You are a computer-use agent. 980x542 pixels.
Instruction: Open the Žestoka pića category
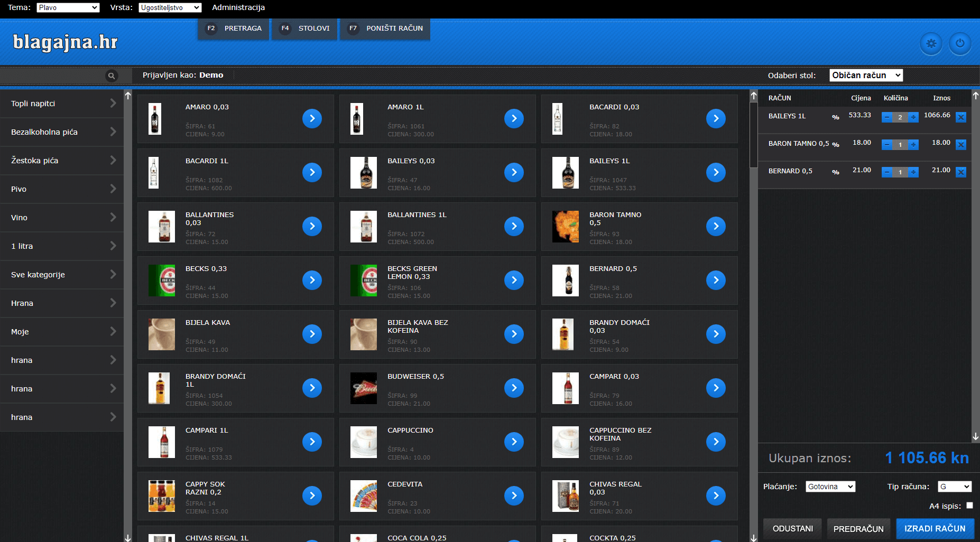click(x=62, y=161)
